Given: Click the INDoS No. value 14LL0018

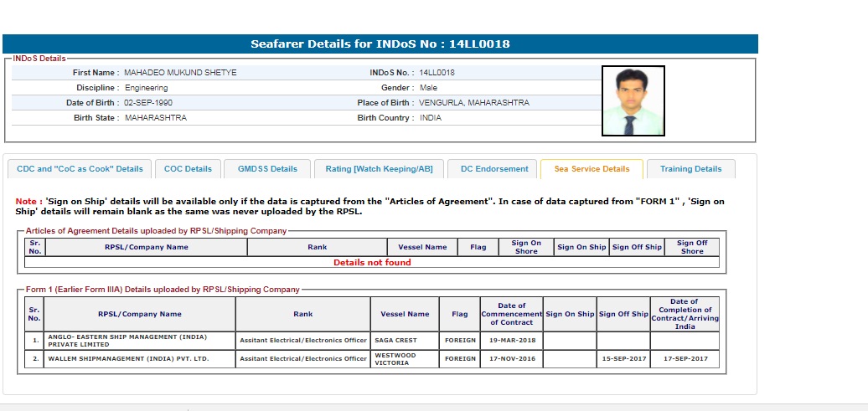Looking at the screenshot, I should pyautogui.click(x=437, y=73).
